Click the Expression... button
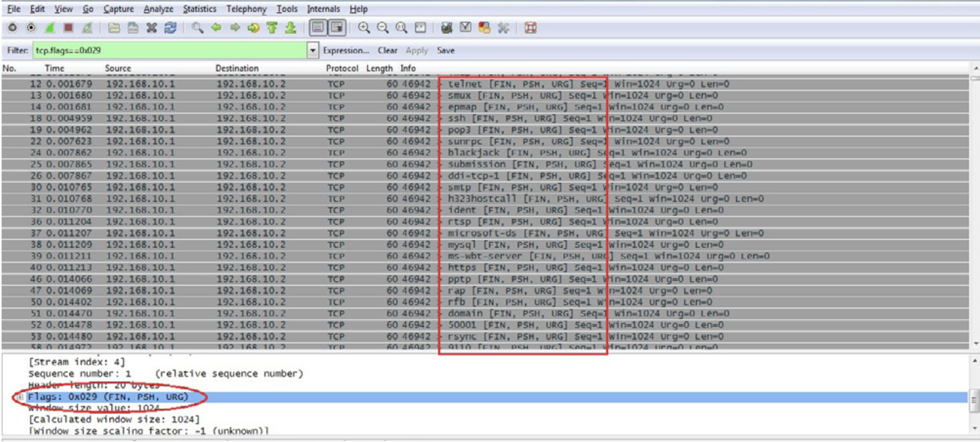Viewport: 980px width, 442px height. 346,51
